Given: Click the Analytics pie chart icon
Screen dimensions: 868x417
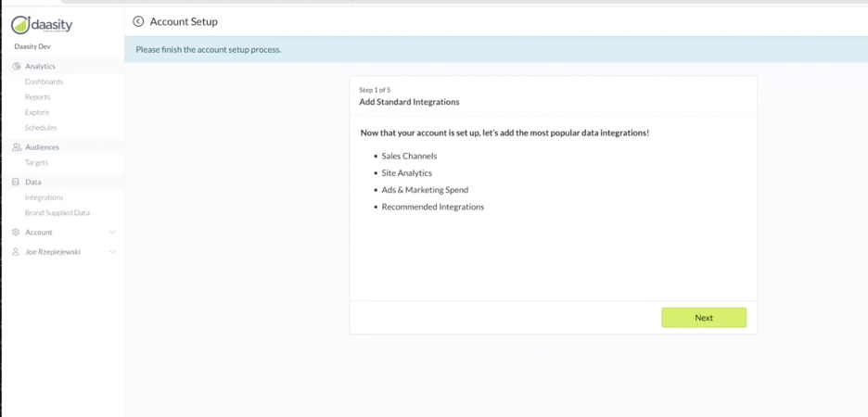Looking at the screenshot, I should click(16, 67).
